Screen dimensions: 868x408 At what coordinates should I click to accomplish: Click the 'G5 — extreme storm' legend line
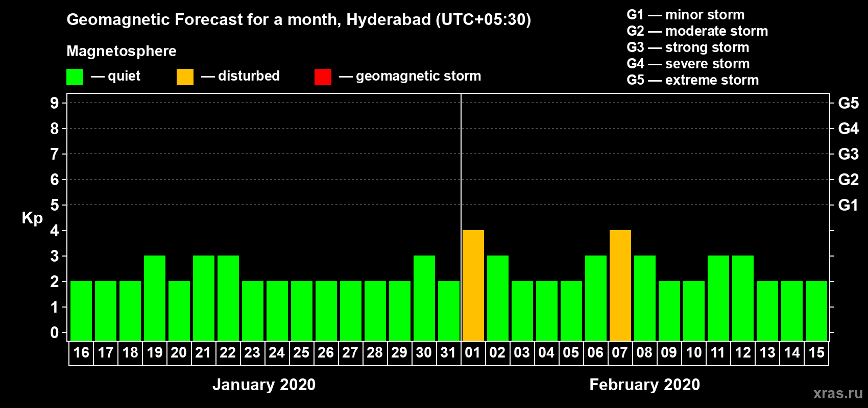tap(693, 80)
